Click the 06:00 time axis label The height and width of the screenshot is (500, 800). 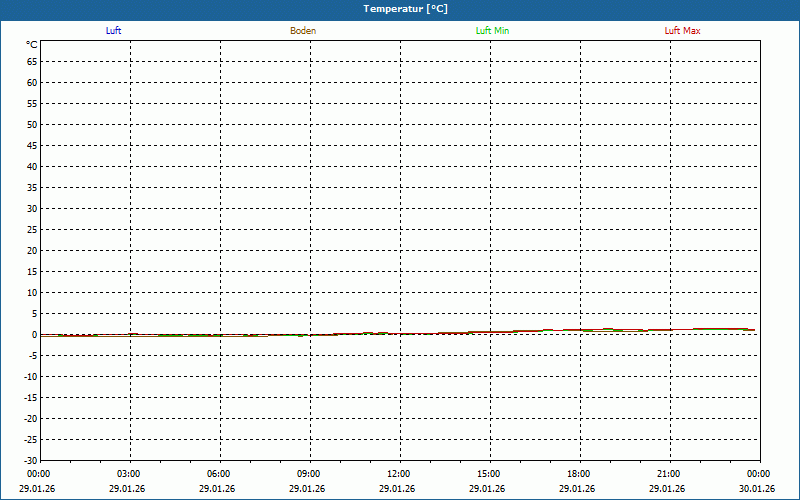pos(218,474)
